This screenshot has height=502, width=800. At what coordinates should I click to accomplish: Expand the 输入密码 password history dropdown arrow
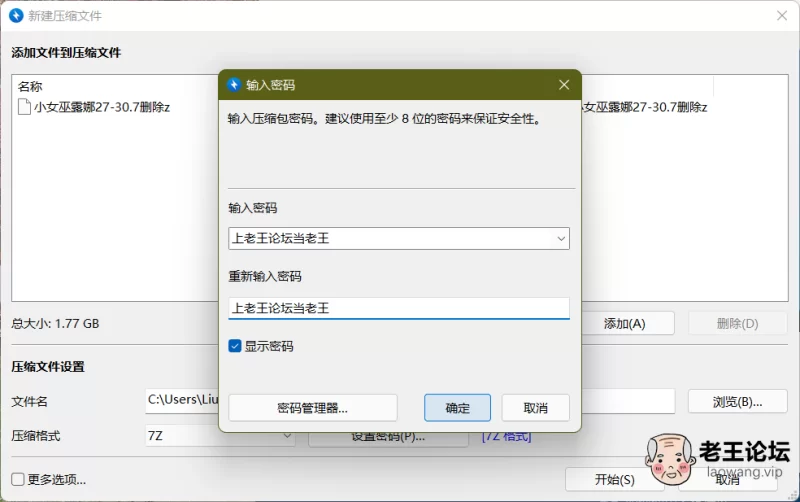pyautogui.click(x=560, y=238)
